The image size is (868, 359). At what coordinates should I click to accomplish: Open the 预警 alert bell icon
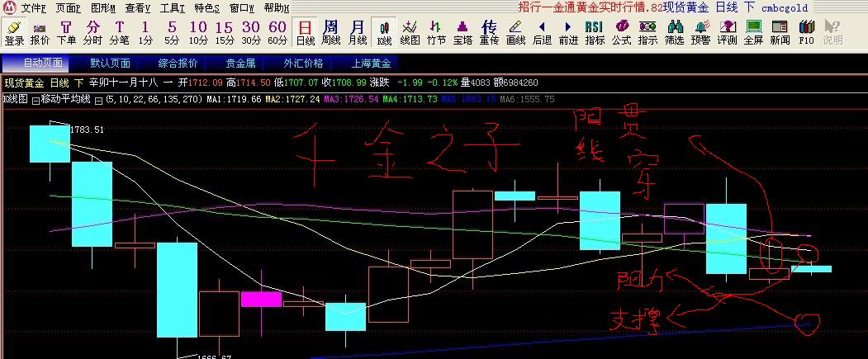click(700, 33)
